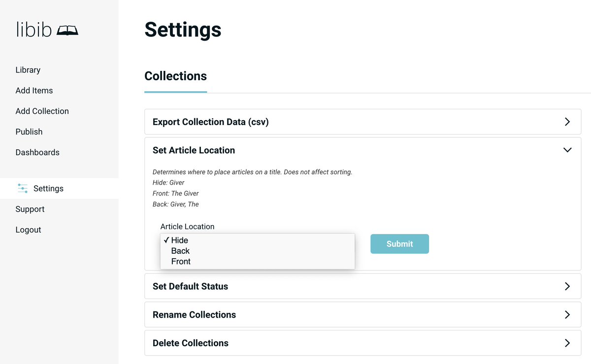Open the Publish page
591x364 pixels.
point(29,132)
